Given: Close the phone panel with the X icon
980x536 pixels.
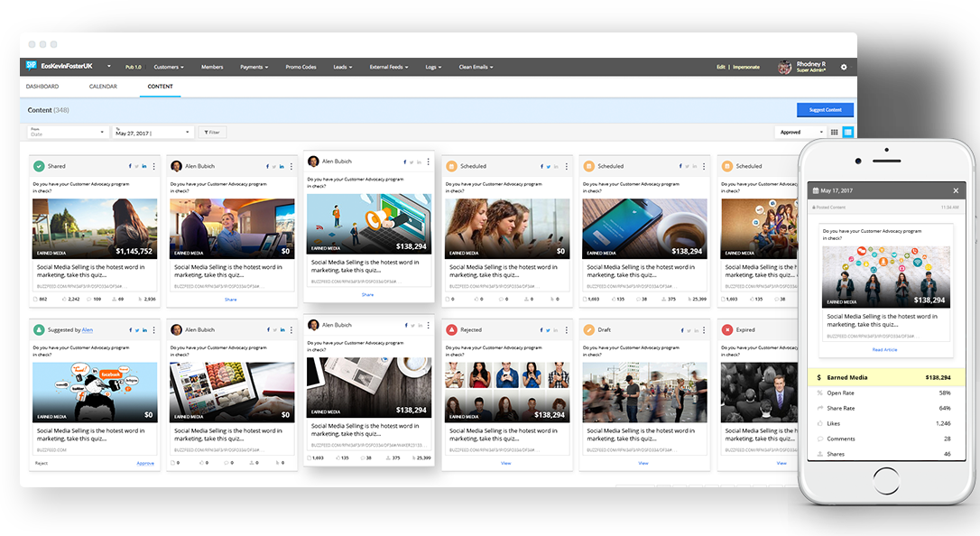Looking at the screenshot, I should point(956,190).
